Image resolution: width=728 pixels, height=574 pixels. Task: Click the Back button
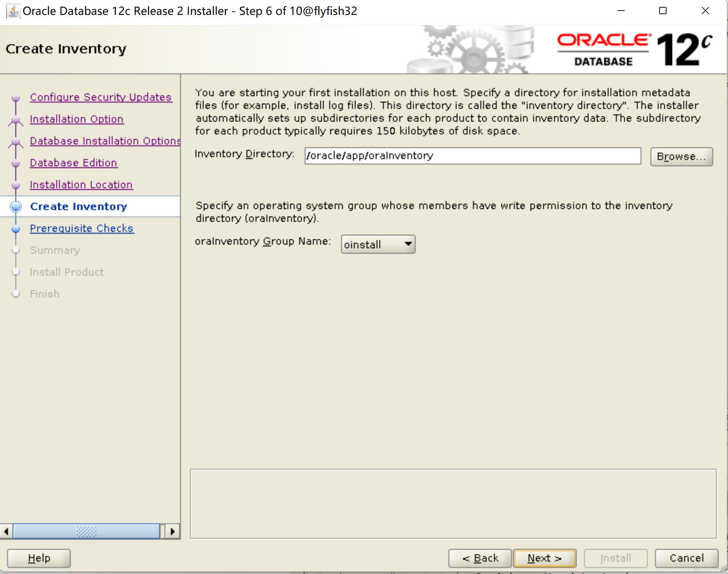click(480, 558)
